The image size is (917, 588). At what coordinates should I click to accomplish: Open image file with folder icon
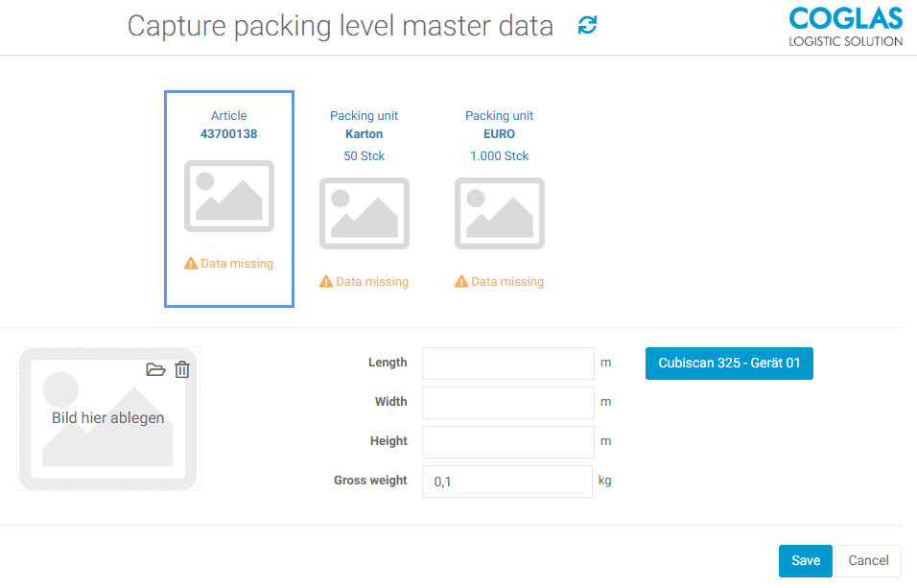click(155, 369)
